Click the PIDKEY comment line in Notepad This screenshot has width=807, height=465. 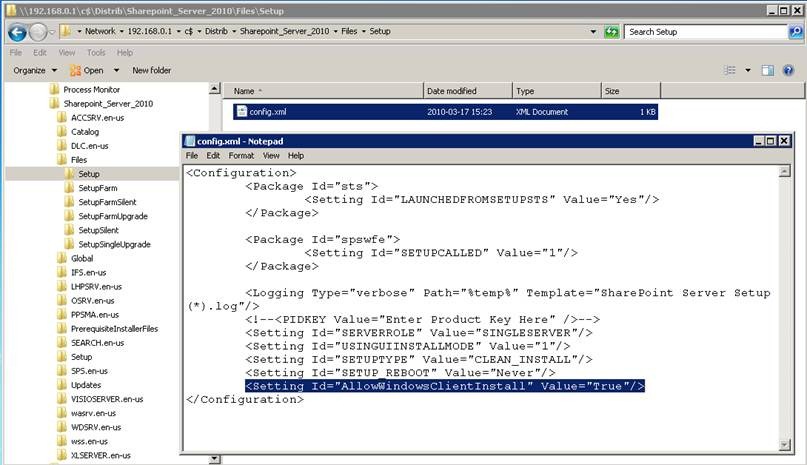tap(422, 320)
